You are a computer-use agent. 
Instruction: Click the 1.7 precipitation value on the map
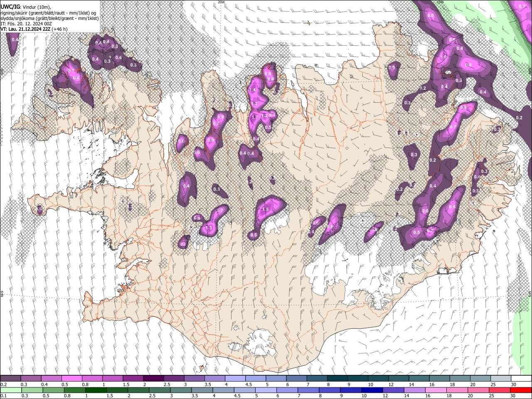255,118
